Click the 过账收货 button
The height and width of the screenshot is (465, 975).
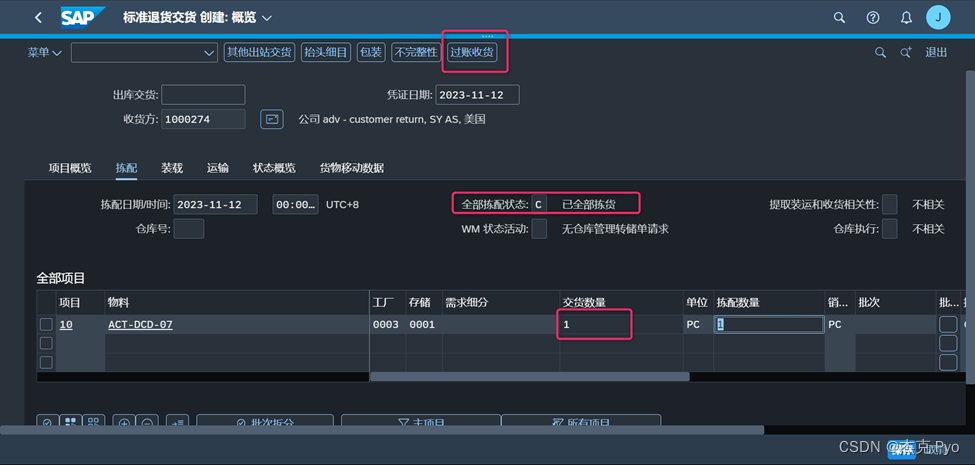pyautogui.click(x=473, y=52)
